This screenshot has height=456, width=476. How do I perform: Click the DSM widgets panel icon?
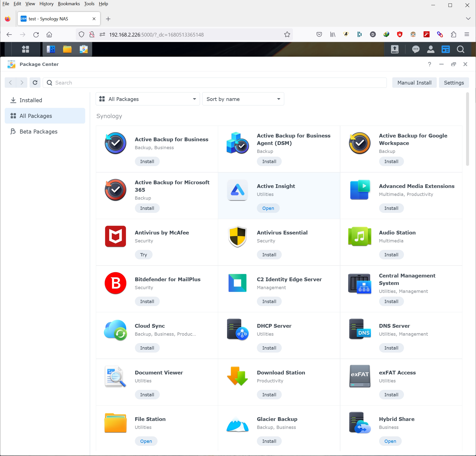click(445, 49)
